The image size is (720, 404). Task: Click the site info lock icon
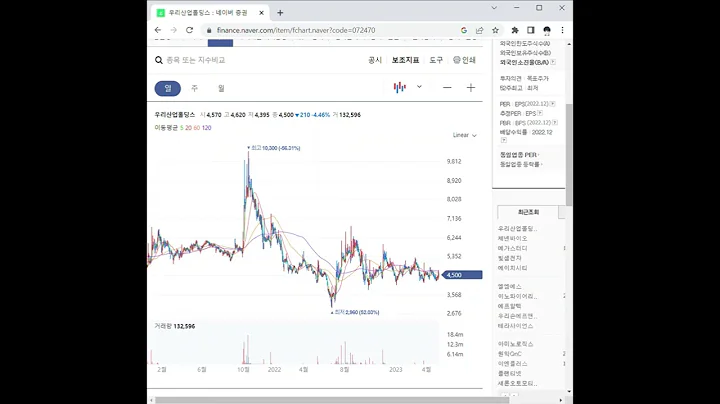[209, 30]
